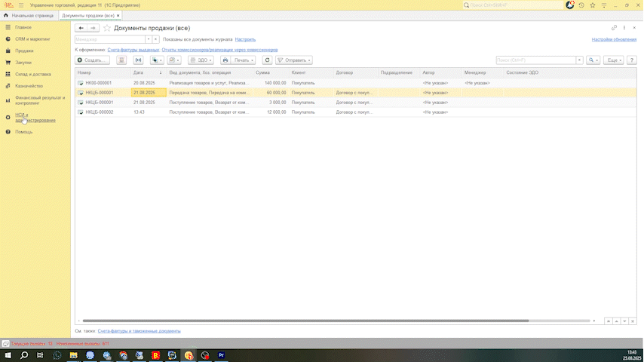Open Счета-фактуры выданные link
This screenshot has height=362, width=644.
pos(133,50)
